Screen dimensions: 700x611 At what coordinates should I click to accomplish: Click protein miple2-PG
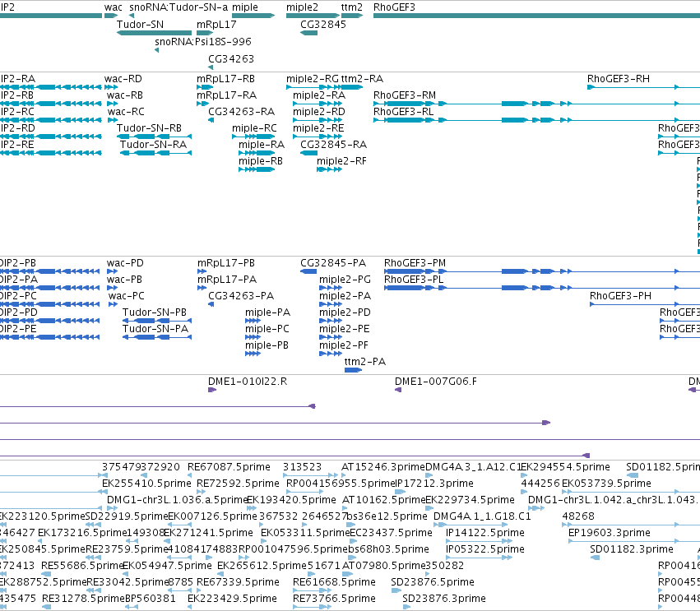[x=345, y=280]
